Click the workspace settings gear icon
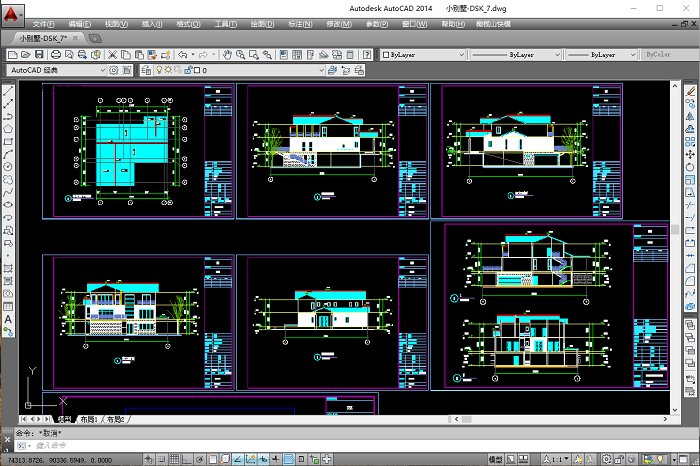 pos(114,70)
